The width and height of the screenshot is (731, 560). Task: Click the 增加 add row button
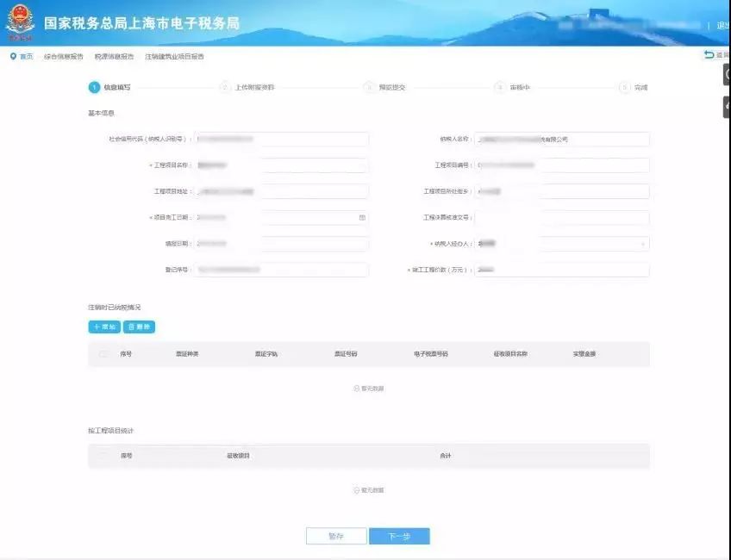point(104,327)
